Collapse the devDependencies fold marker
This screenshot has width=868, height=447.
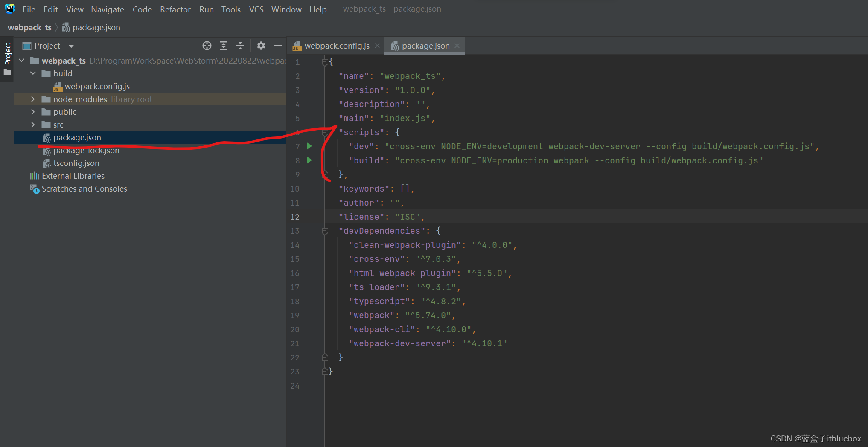coord(325,231)
